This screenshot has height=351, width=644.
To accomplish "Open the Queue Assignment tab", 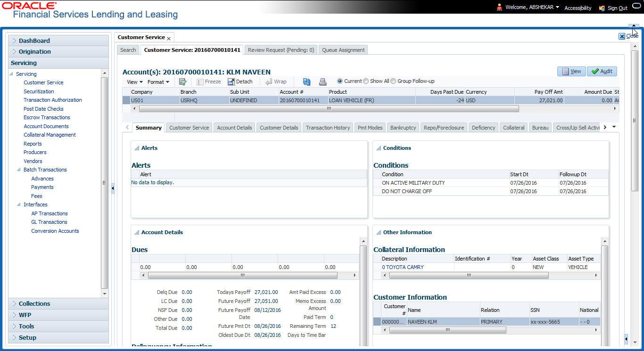I will tap(343, 50).
